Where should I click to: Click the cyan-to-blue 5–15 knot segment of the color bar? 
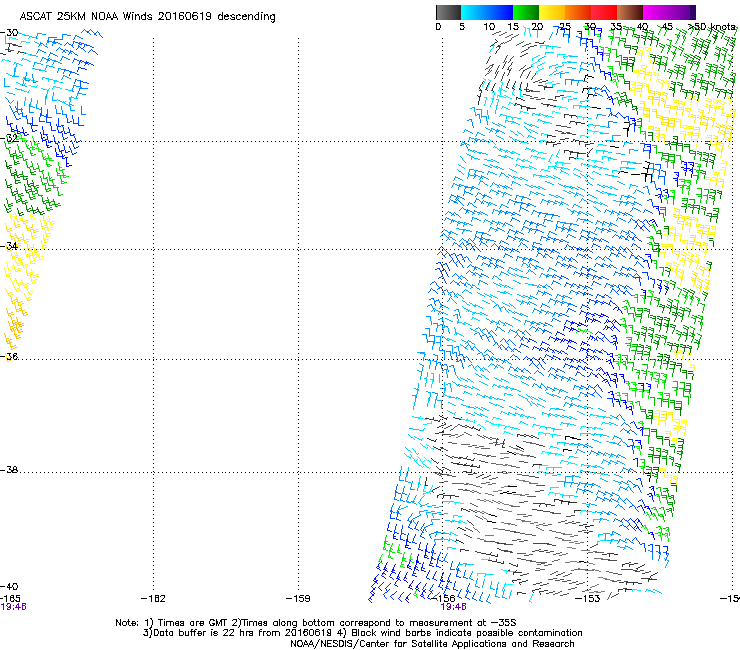(487, 12)
